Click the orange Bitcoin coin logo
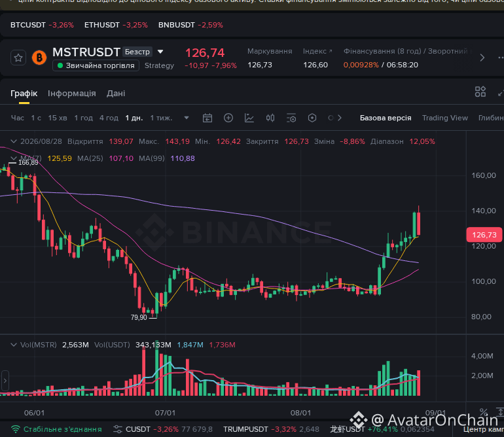 point(39,58)
